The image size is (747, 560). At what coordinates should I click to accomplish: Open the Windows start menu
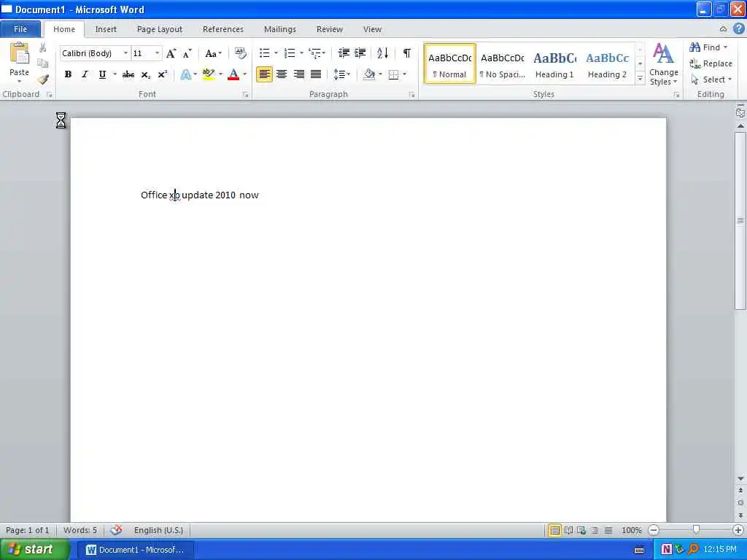coord(34,550)
